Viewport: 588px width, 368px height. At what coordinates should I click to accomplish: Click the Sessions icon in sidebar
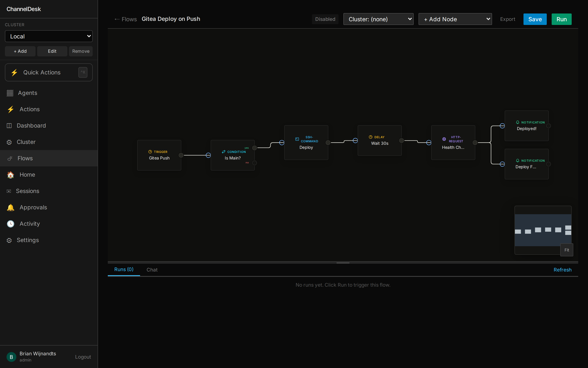9,191
